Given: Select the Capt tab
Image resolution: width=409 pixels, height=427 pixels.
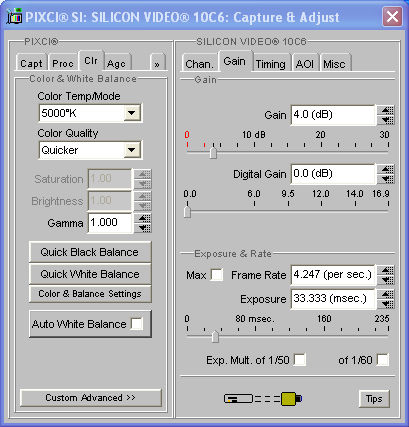Looking at the screenshot, I should click(x=31, y=63).
